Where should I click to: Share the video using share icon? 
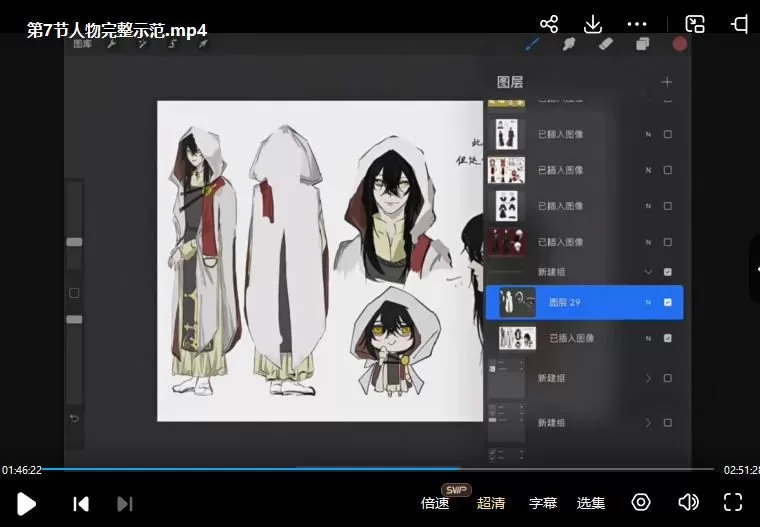(x=549, y=24)
